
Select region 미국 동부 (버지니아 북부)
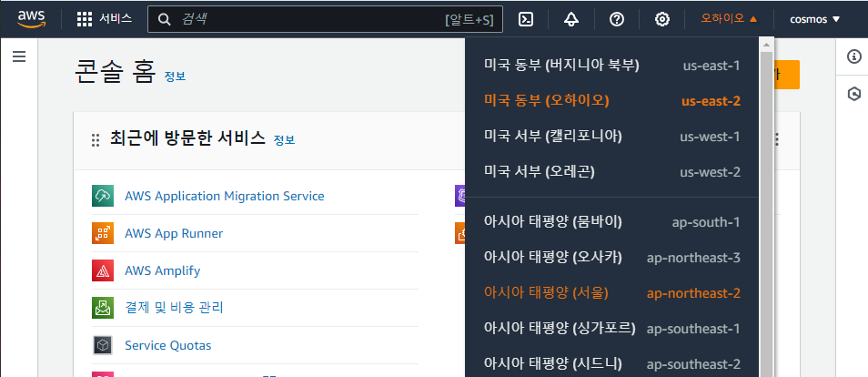tap(611, 66)
